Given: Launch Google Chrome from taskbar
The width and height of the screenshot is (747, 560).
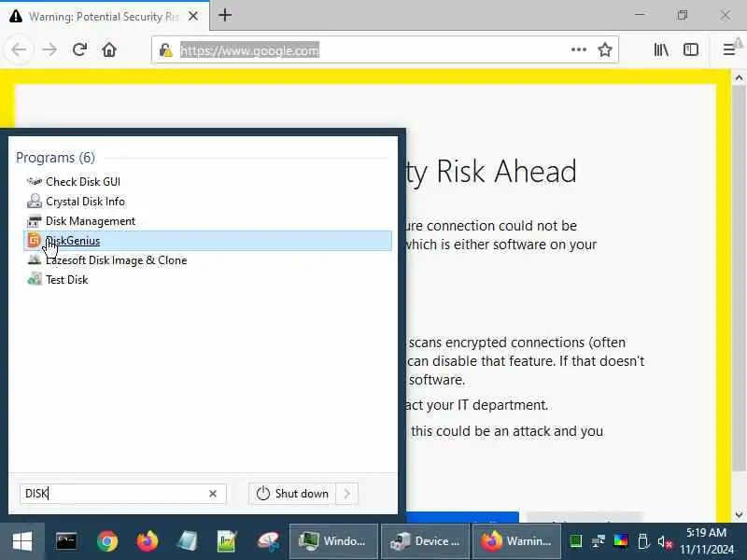Looking at the screenshot, I should pos(107,541).
